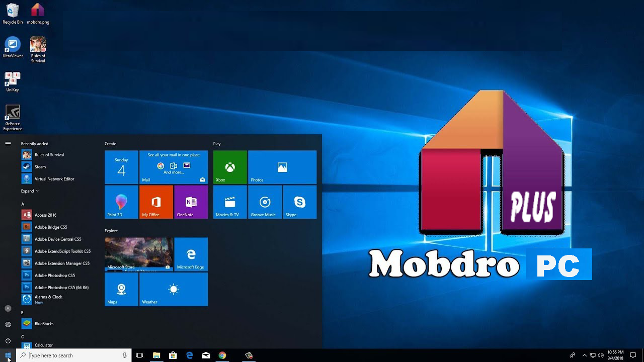Launch the Groove Music tile
This screenshot has height=362, width=644.
[265, 202]
